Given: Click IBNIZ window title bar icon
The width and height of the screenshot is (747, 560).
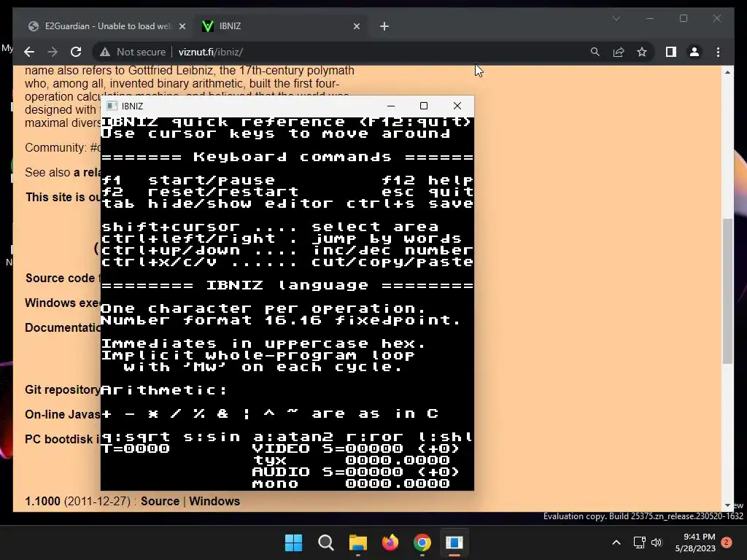Looking at the screenshot, I should pyautogui.click(x=112, y=106).
